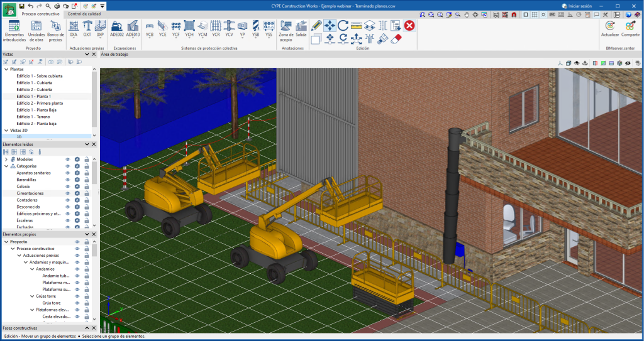Close the Elementos leídos panel
Viewport: 644px width, 341px height.
click(x=94, y=145)
